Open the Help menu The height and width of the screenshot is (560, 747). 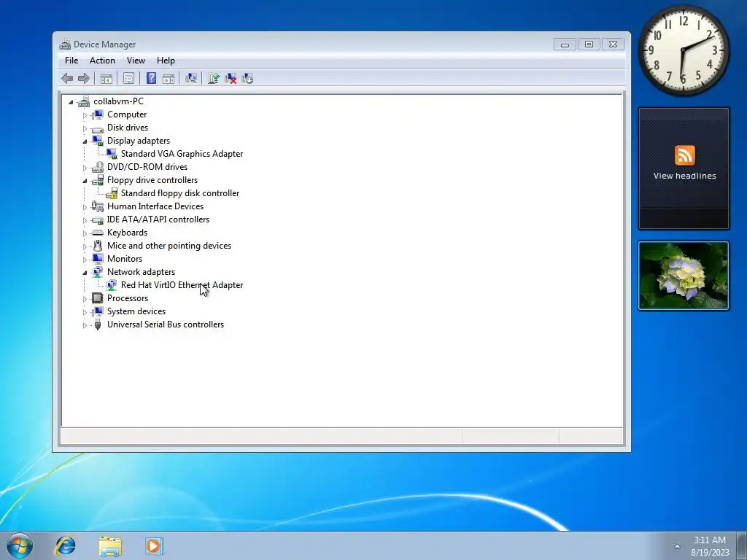point(166,61)
